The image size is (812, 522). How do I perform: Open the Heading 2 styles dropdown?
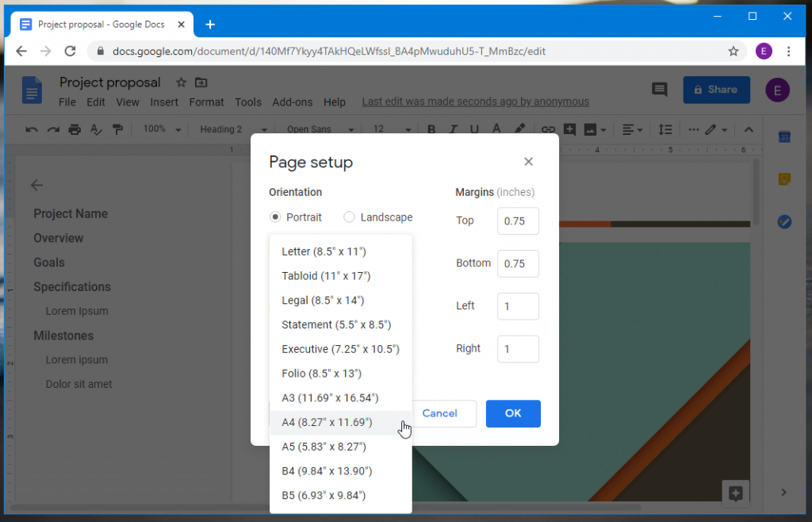coord(232,129)
